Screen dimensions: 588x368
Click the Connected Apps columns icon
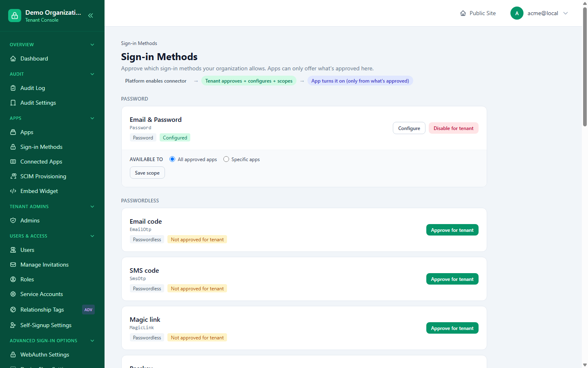[13, 162]
